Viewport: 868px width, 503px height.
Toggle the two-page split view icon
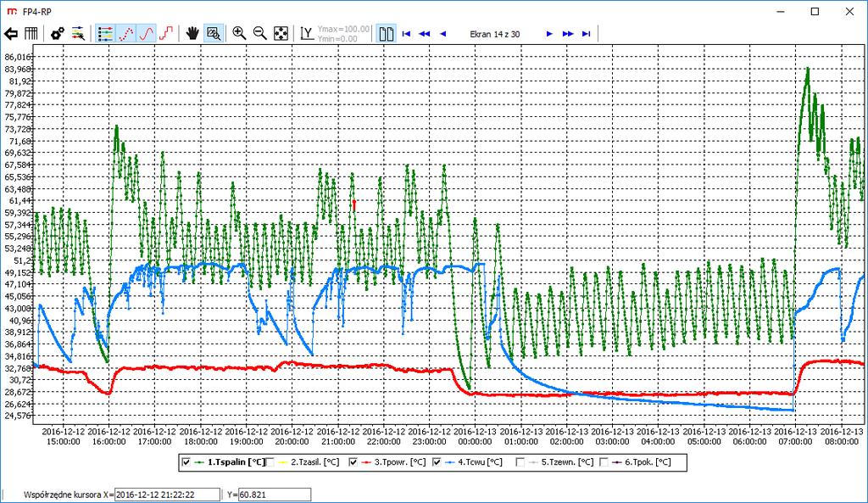(x=387, y=34)
